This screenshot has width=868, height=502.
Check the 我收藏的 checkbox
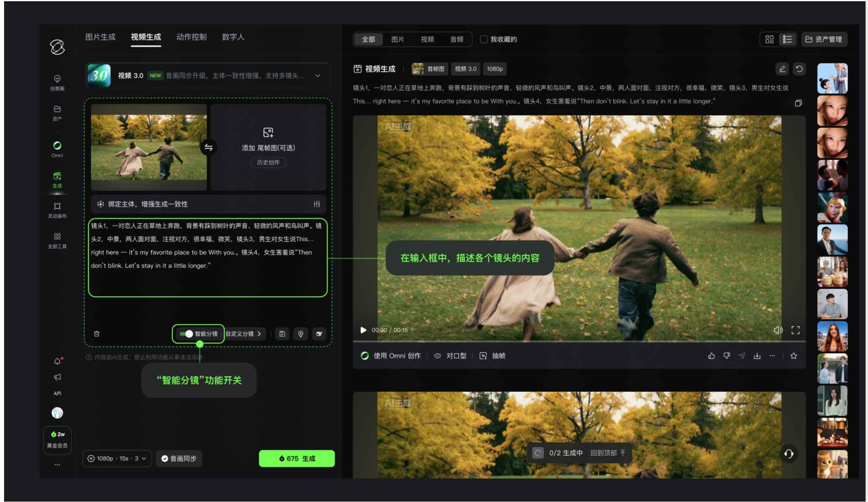pyautogui.click(x=484, y=39)
